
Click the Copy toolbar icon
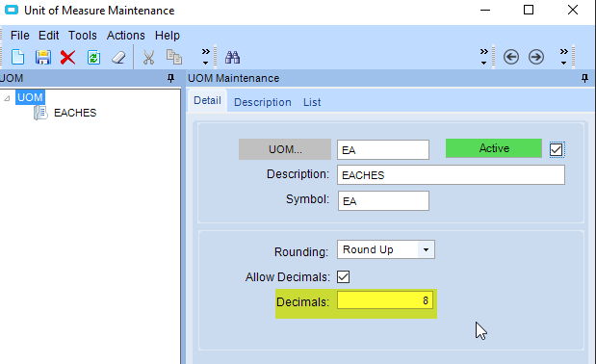pos(174,58)
